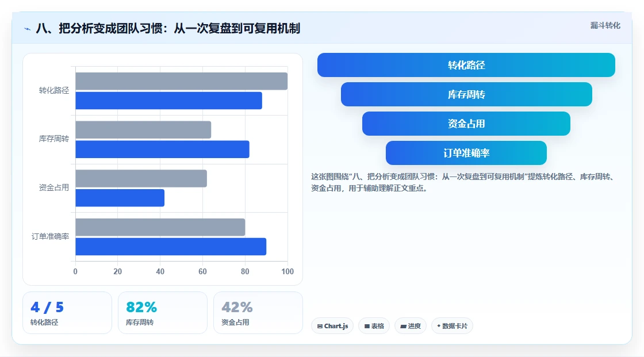644x357 pixels.
Task: Select the 资金占用 funnel stage
Action: (x=466, y=124)
